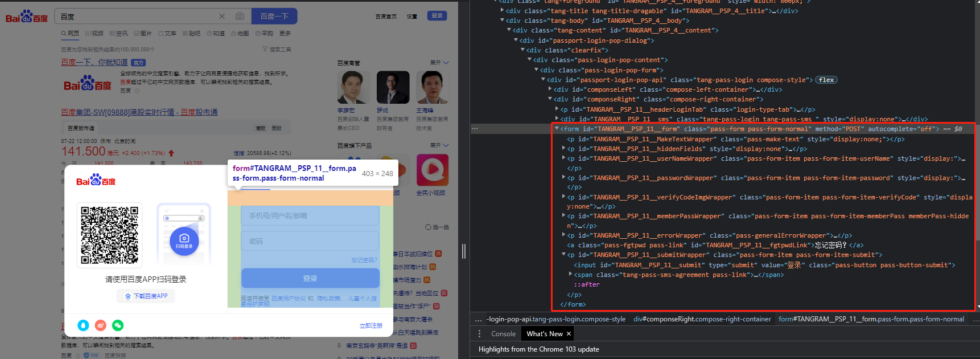The height and width of the screenshot is (359, 980).
Task: Collapse the submitWrapper p node
Action: [563, 254]
